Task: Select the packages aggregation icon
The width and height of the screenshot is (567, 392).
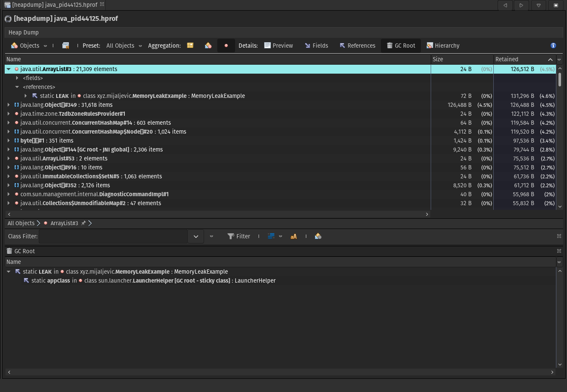Action: tap(208, 46)
